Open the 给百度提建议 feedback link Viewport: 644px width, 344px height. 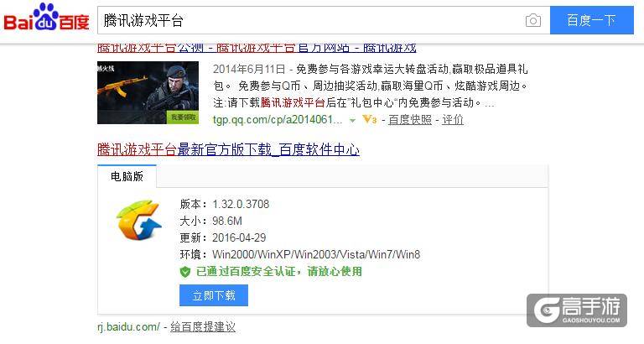coord(203,327)
